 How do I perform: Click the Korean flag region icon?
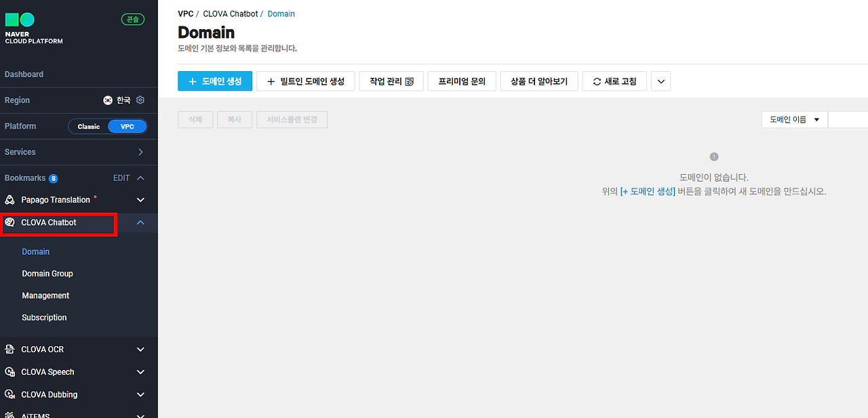click(x=108, y=100)
